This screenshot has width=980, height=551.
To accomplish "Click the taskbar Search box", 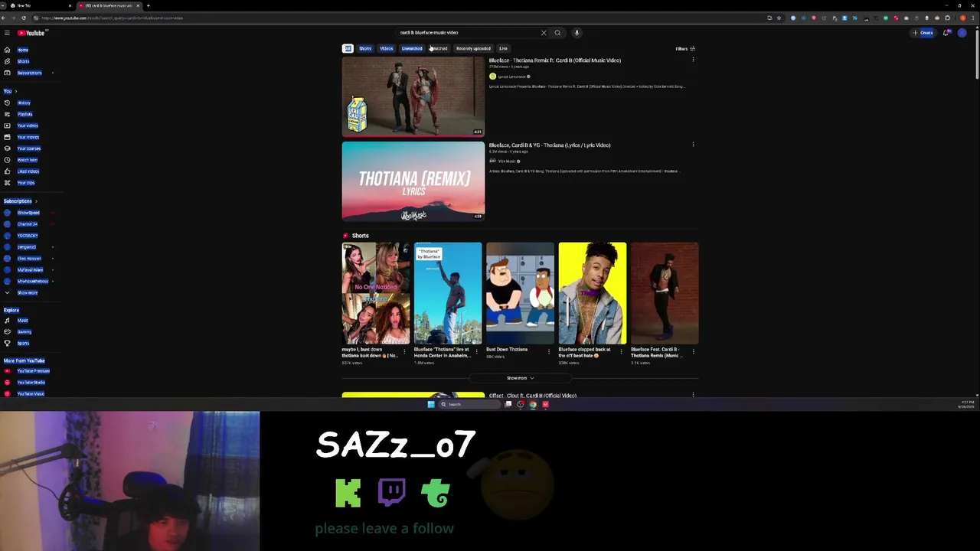I will click(469, 404).
